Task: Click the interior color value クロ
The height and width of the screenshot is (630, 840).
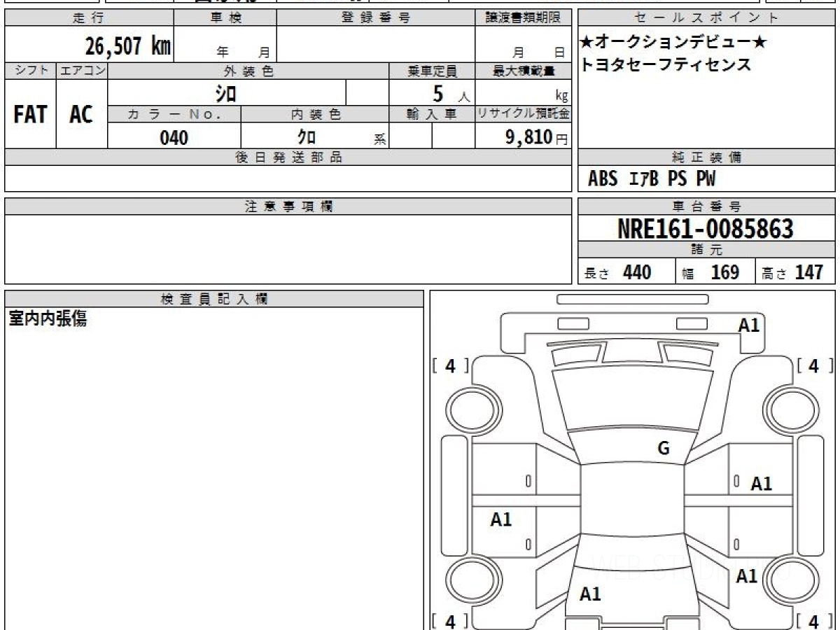Action: pyautogui.click(x=307, y=136)
